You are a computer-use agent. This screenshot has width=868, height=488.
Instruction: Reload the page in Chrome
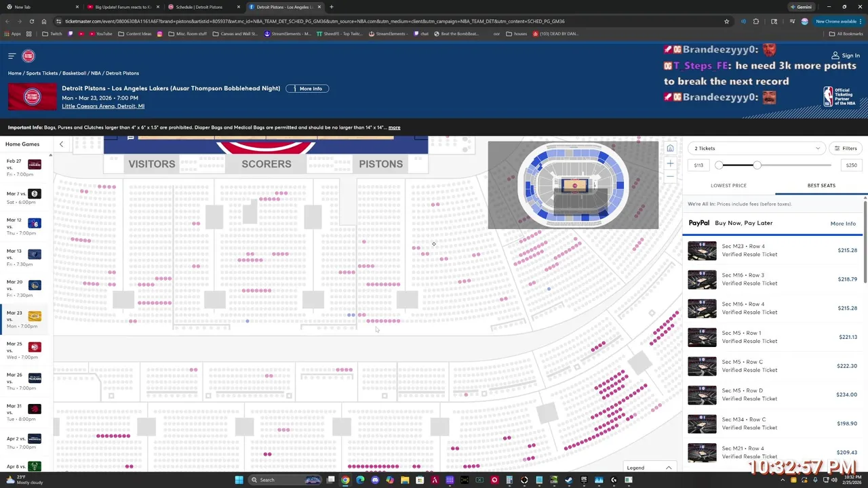32,21
